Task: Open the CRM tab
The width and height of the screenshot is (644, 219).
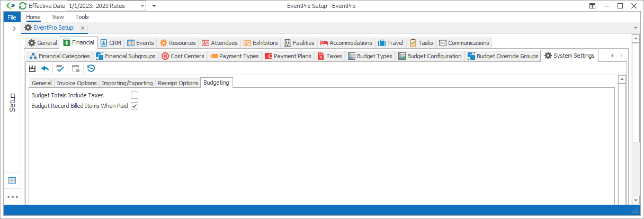Action: click(111, 43)
